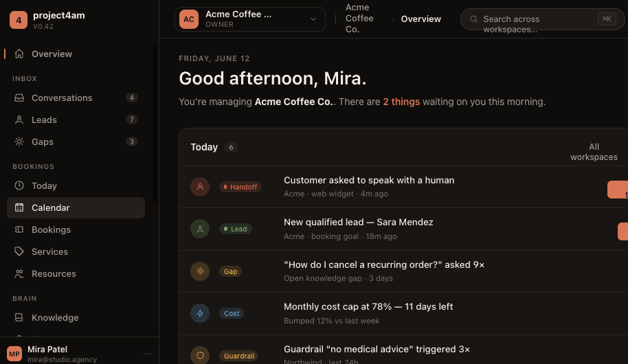Screen dimensions: 628x364
Task: Click the Gaps sun icon in sidebar
Action: click(x=19, y=141)
